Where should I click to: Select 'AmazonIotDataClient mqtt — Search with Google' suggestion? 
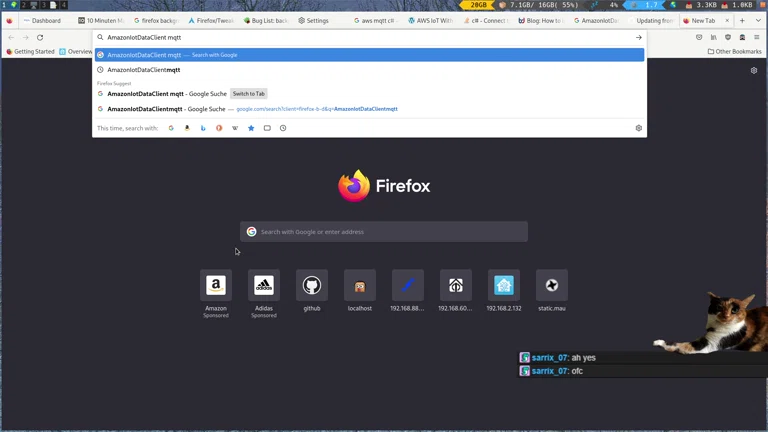pyautogui.click(x=369, y=55)
